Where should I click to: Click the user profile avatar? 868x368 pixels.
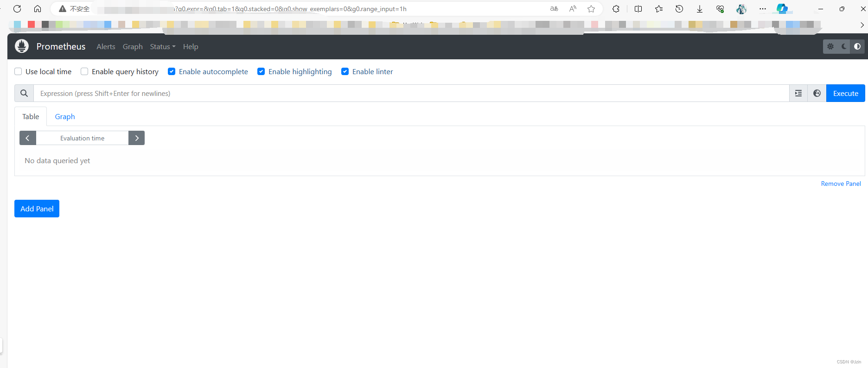pyautogui.click(x=741, y=9)
